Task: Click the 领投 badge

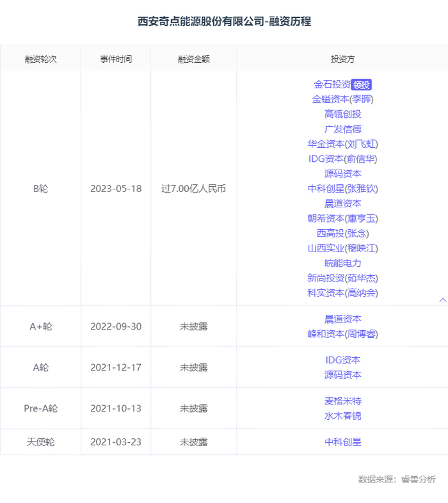Action: 362,84
